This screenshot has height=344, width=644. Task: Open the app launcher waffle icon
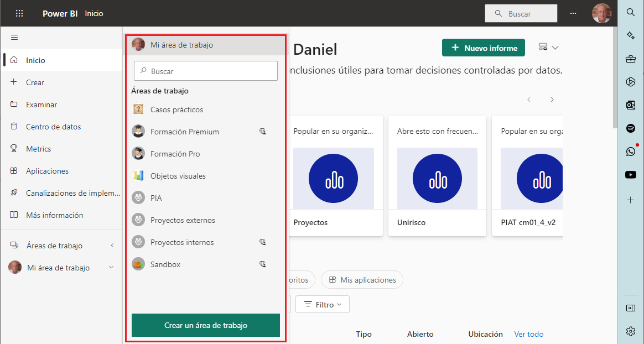pyautogui.click(x=19, y=13)
